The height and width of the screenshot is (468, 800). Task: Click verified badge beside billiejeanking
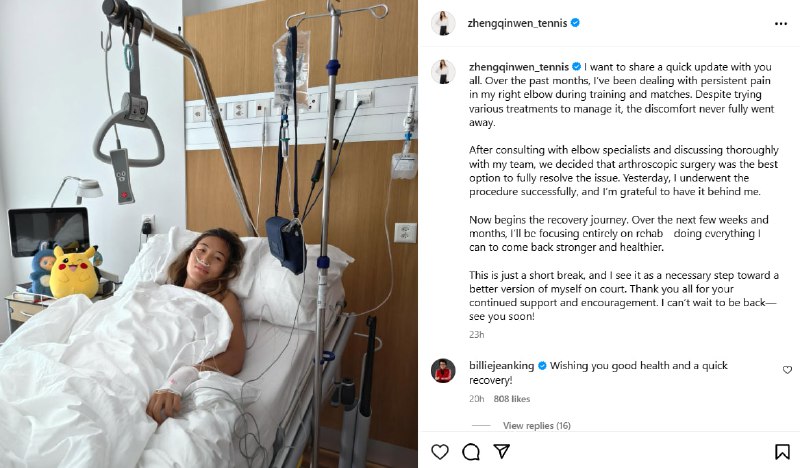pyautogui.click(x=542, y=365)
